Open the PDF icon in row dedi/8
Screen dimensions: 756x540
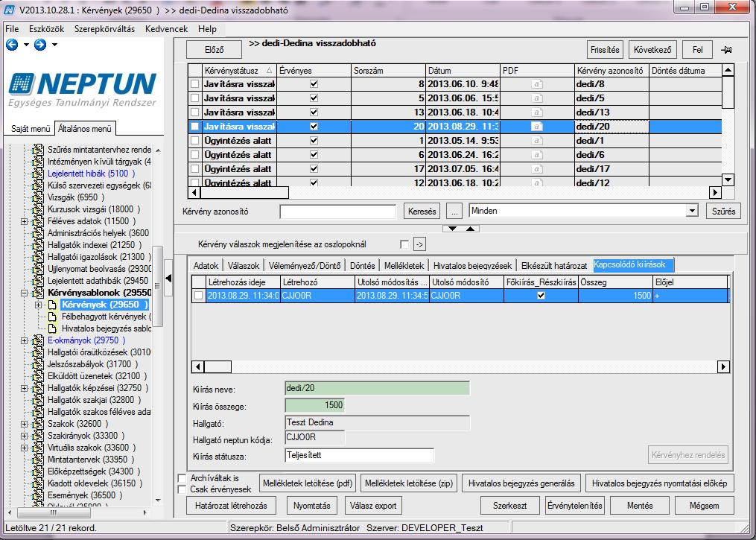[x=537, y=84]
